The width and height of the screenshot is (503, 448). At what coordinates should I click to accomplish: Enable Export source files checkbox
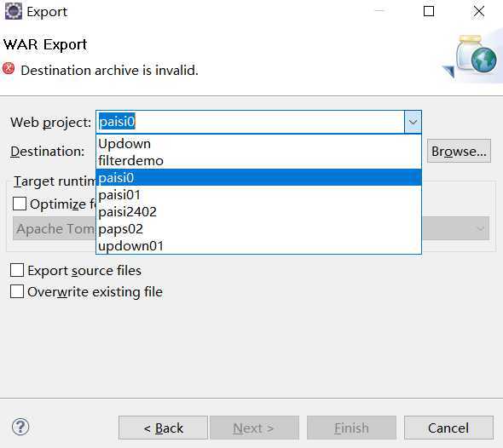[x=17, y=270]
